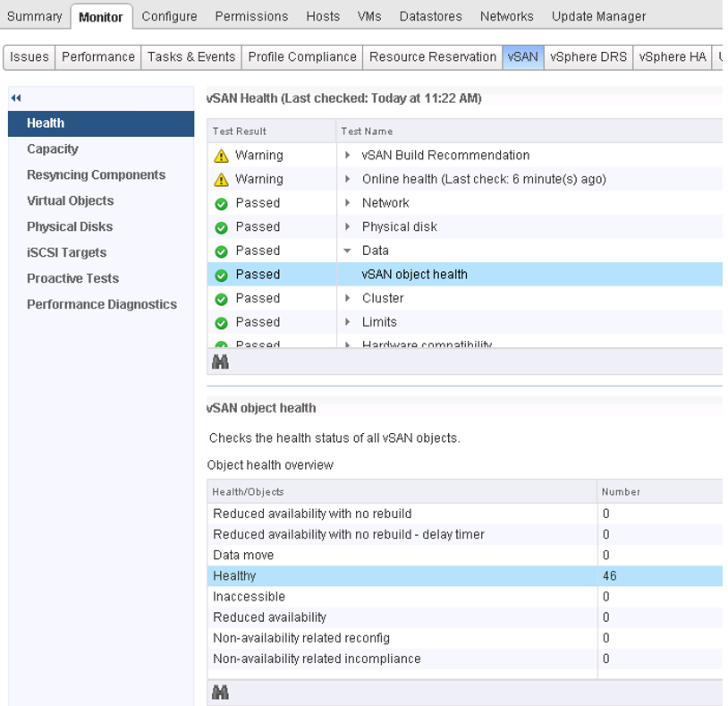Screen dimensions: 728x706
Task: Click the green passed icon for Data
Action: click(222, 251)
